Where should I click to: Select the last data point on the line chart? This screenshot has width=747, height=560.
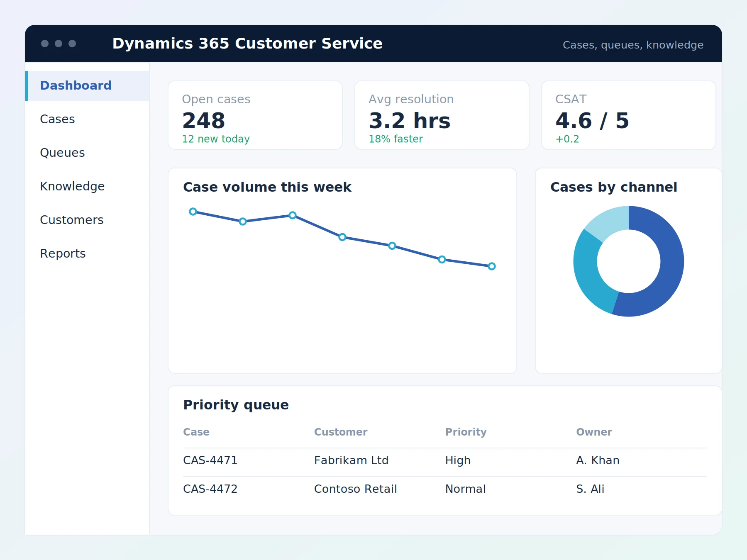click(492, 266)
